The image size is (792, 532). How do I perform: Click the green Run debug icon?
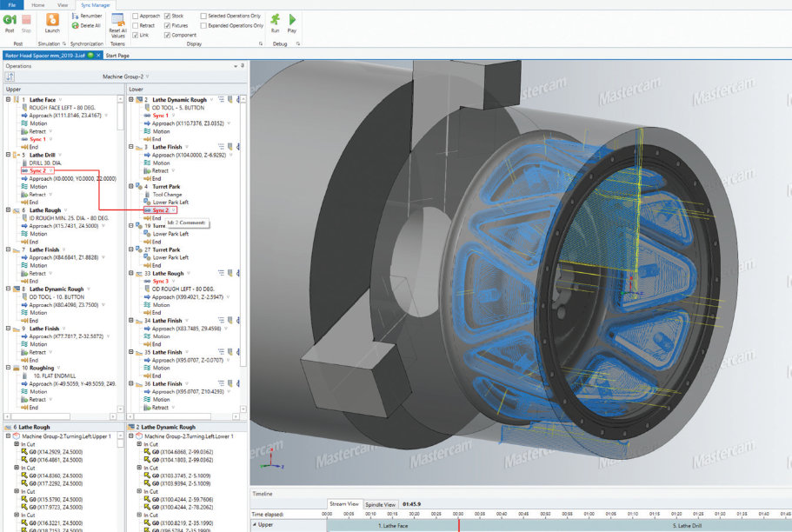point(276,19)
